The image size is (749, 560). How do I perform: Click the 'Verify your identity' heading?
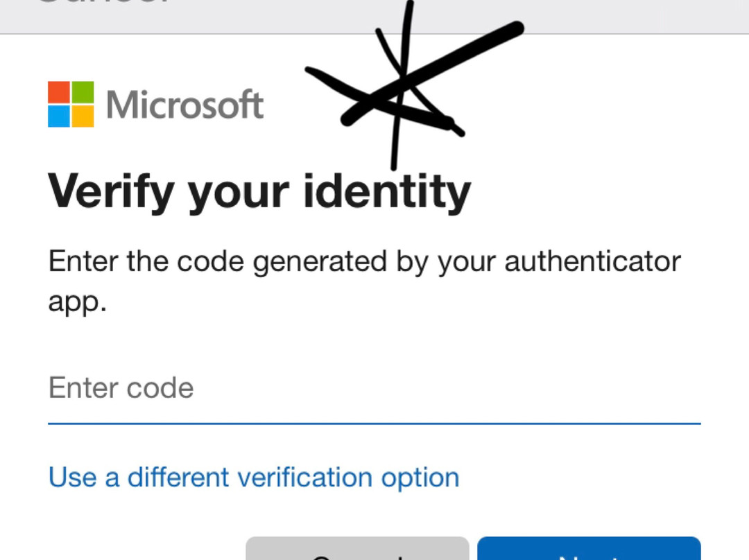tap(259, 191)
